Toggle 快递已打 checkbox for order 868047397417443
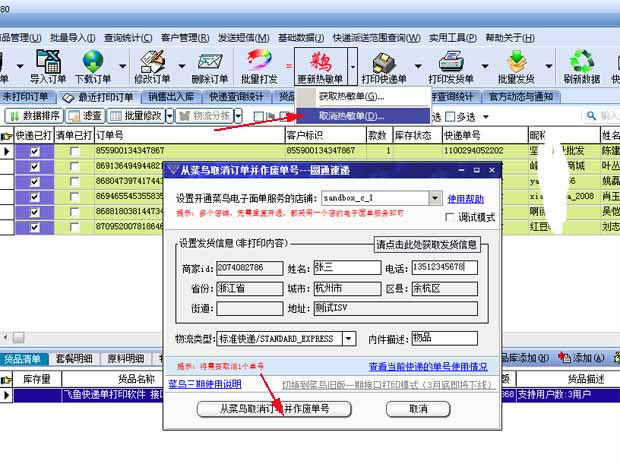620x467 pixels. coord(34,182)
